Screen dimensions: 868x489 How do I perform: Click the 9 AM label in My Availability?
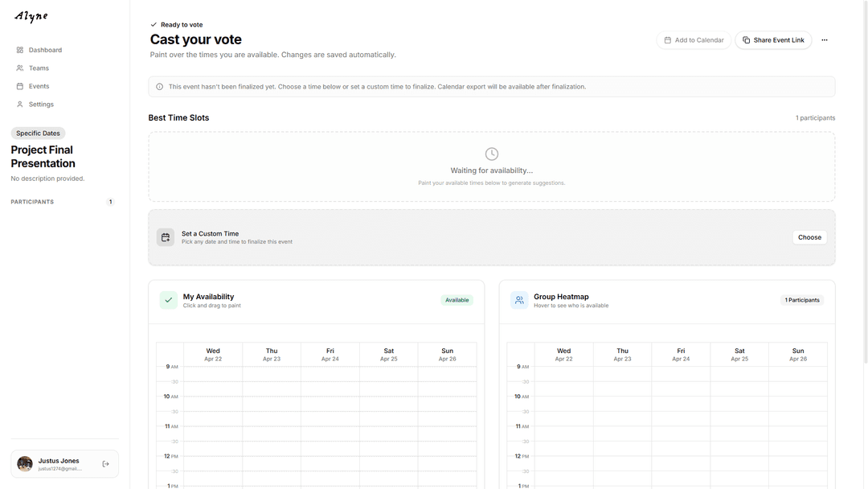(x=172, y=367)
